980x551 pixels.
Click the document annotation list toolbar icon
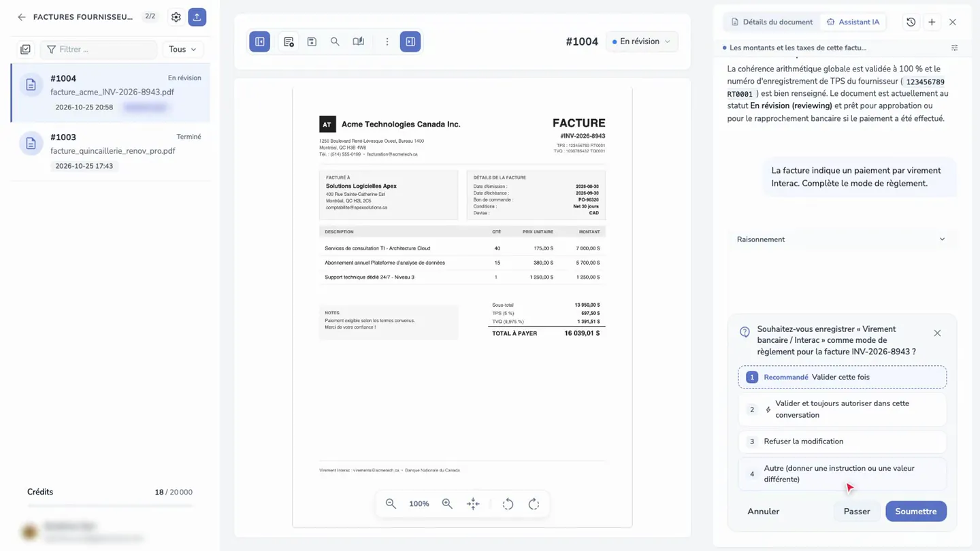coord(289,41)
